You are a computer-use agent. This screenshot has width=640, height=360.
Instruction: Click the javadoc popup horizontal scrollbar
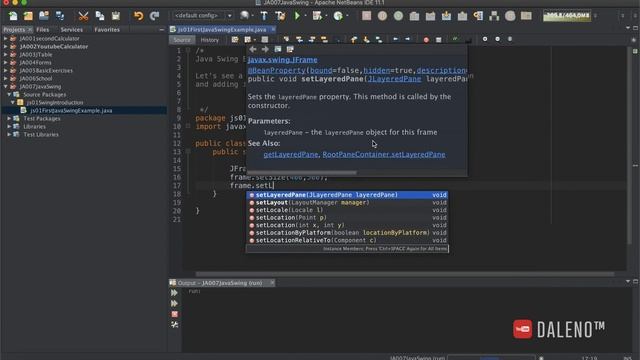[302, 173]
